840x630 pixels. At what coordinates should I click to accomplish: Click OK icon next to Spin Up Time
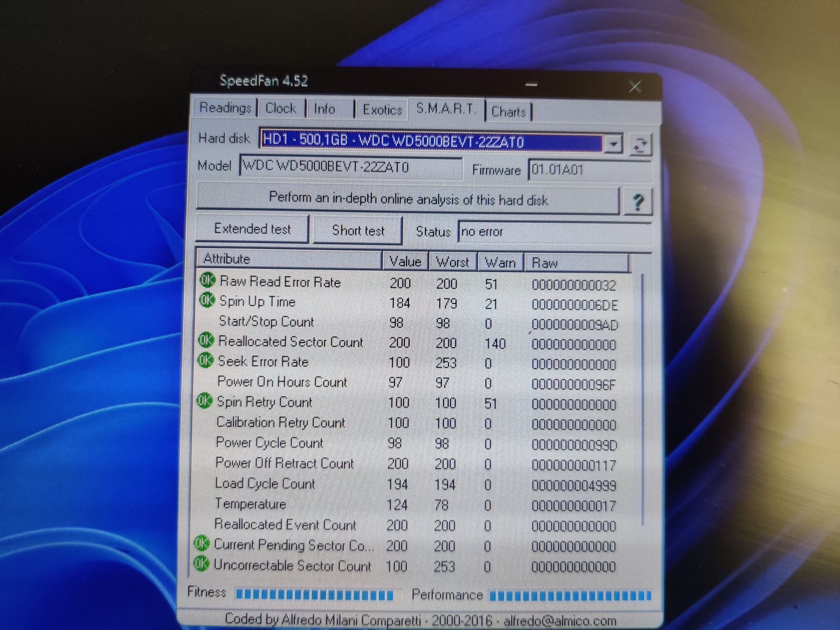point(206,300)
